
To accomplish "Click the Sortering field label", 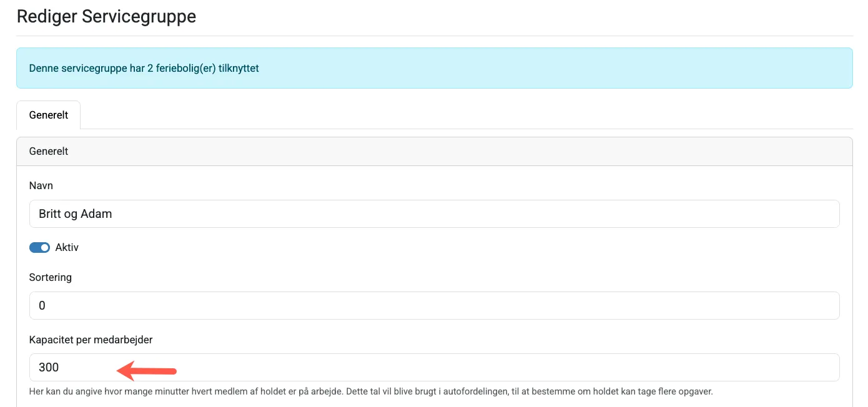I will 51,277.
